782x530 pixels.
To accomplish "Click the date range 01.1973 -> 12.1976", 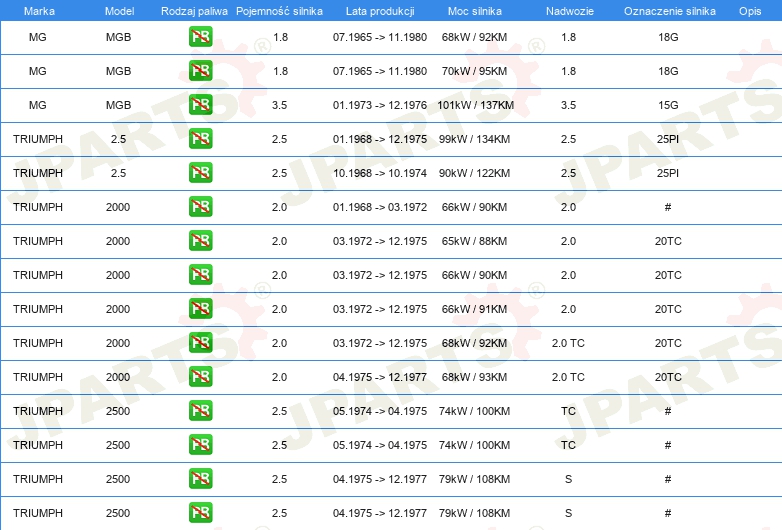I will 380,105.
